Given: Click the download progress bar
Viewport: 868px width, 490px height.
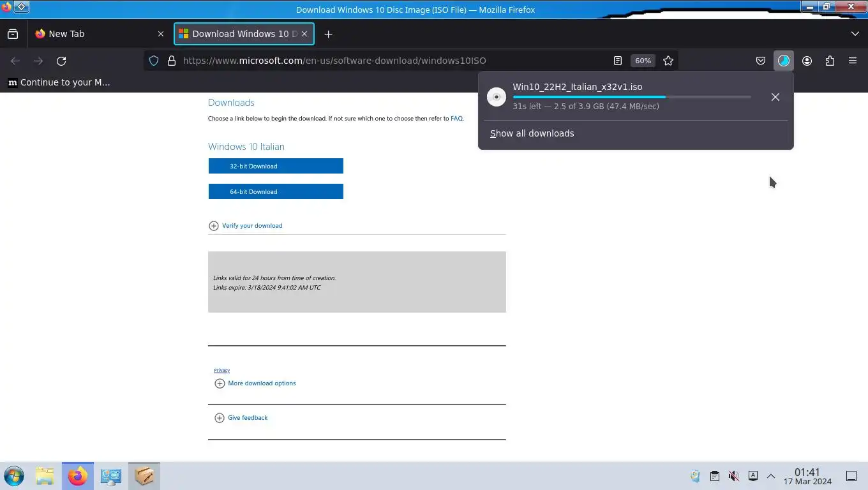Looking at the screenshot, I should 632,97.
